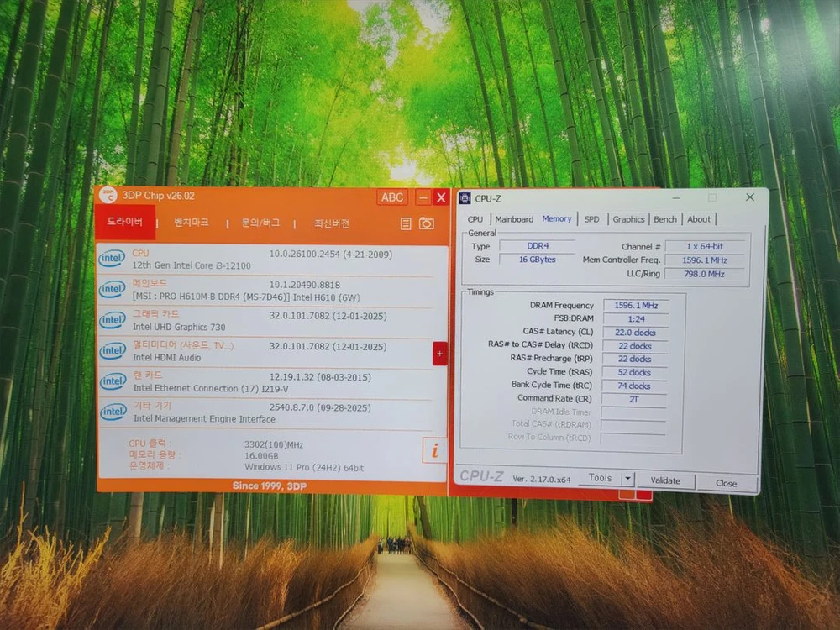This screenshot has height=630, width=840.
Task: Open the 3DP Chip logo icon in title bar
Action: tap(108, 196)
